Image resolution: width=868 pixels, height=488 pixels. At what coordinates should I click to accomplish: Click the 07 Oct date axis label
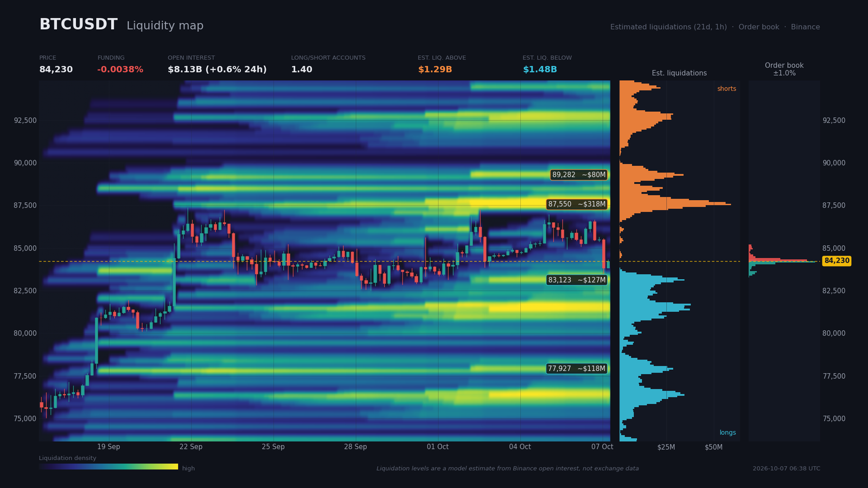[x=602, y=447]
